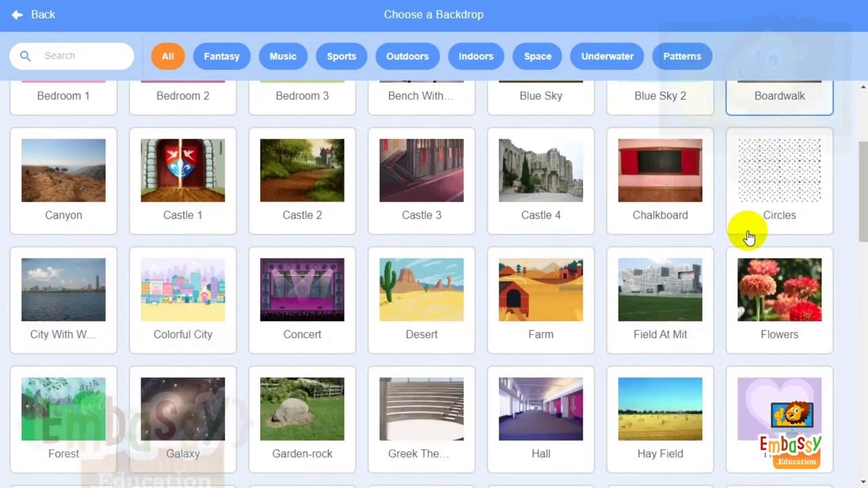The image size is (868, 488).
Task: Click the vertical scrollbar thumb
Action: coord(863,191)
